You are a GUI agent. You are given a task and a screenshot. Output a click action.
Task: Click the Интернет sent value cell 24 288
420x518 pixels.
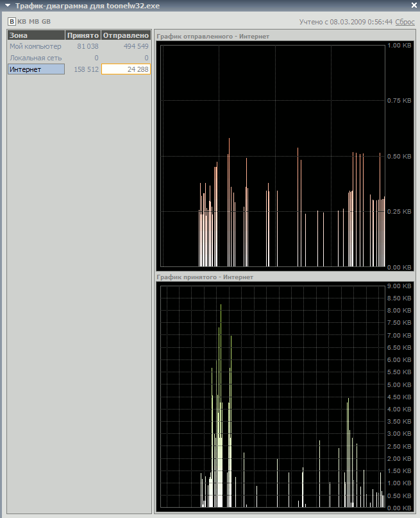126,69
